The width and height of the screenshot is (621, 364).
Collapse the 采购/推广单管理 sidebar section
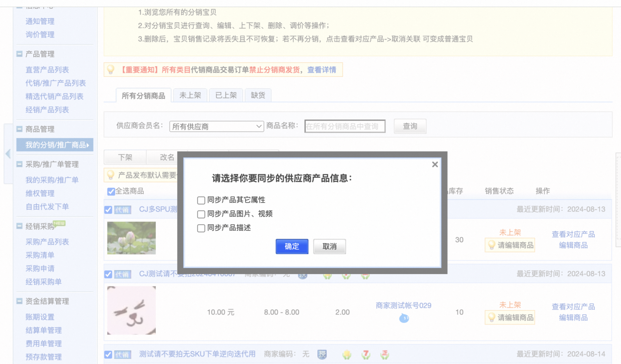tap(19, 164)
